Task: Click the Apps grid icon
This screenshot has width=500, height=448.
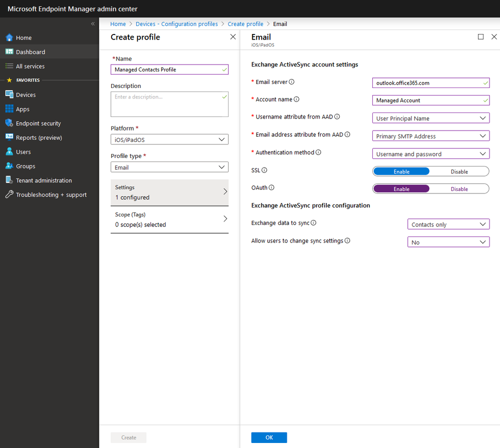Action: tap(9, 108)
